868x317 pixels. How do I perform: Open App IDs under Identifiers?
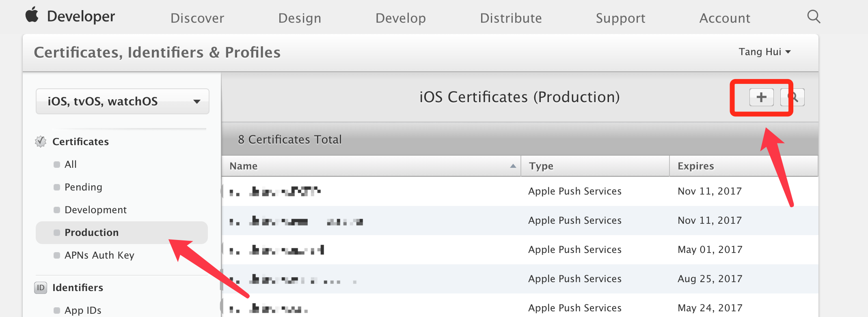(83, 311)
